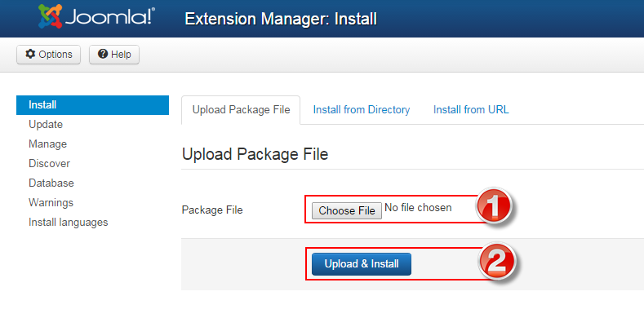Select Install in the sidebar

tap(92, 105)
